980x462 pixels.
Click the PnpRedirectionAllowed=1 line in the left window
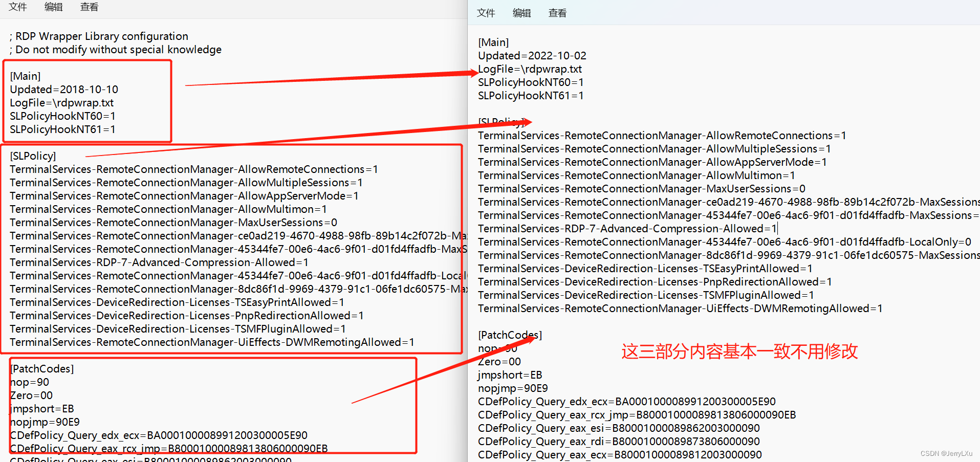tap(187, 316)
